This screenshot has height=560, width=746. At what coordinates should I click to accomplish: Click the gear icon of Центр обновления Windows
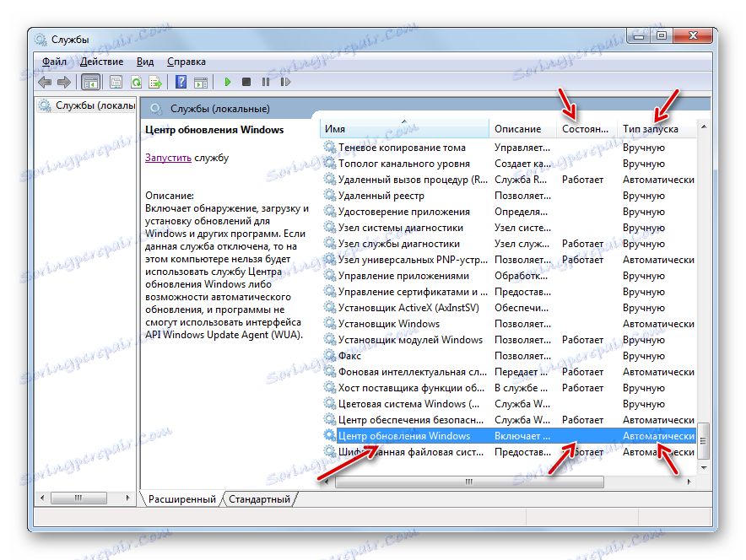(329, 435)
